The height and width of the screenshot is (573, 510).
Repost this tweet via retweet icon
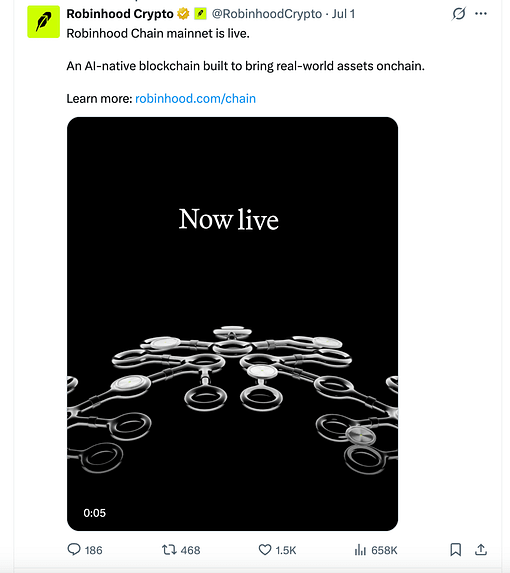169,550
